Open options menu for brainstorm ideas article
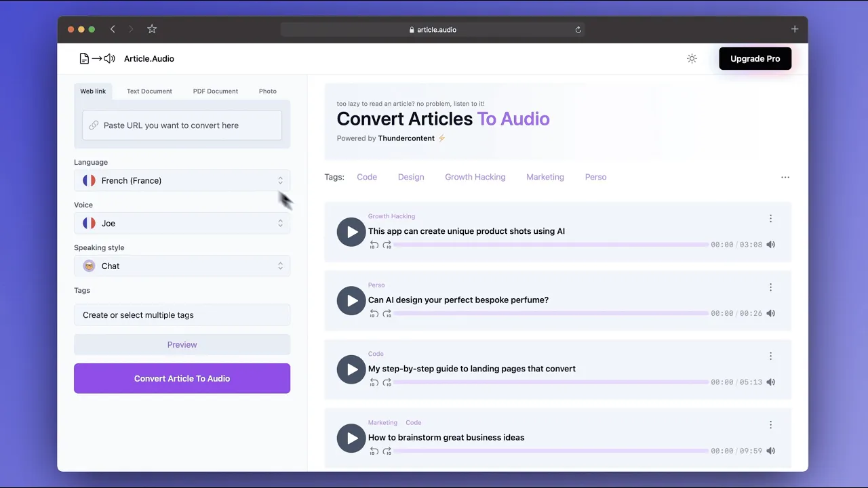Image resolution: width=868 pixels, height=488 pixels. [770, 425]
